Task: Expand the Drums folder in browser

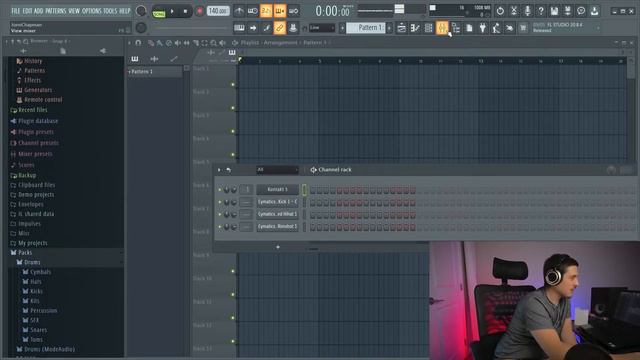Action: tap(32, 262)
